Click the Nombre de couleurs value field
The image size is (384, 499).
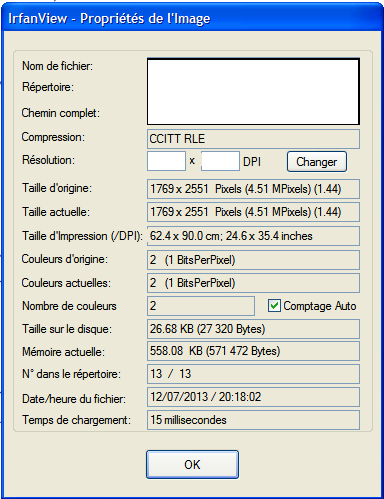coord(201,306)
